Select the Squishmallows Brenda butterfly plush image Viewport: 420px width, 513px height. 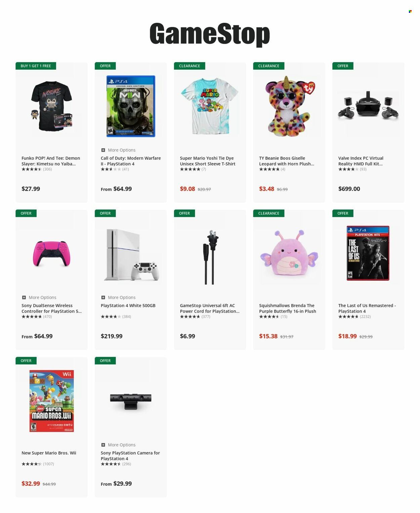coord(289,253)
